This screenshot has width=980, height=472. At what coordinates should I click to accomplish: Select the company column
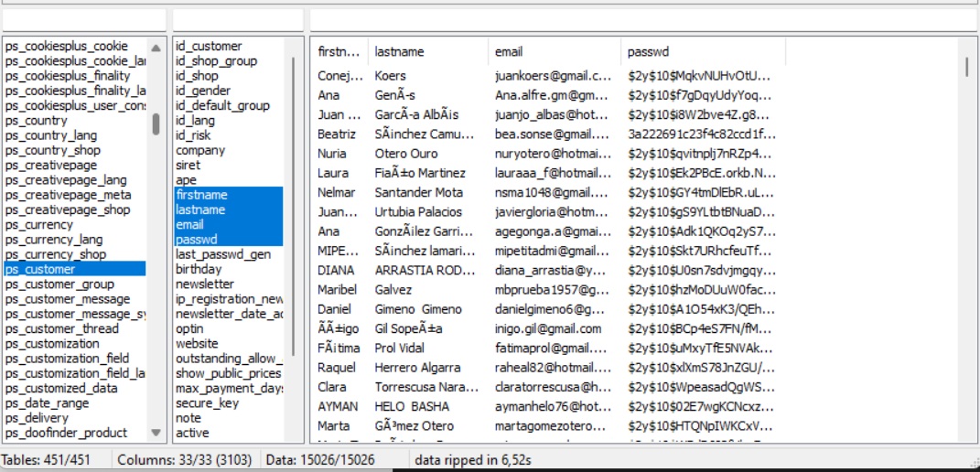pos(228,150)
